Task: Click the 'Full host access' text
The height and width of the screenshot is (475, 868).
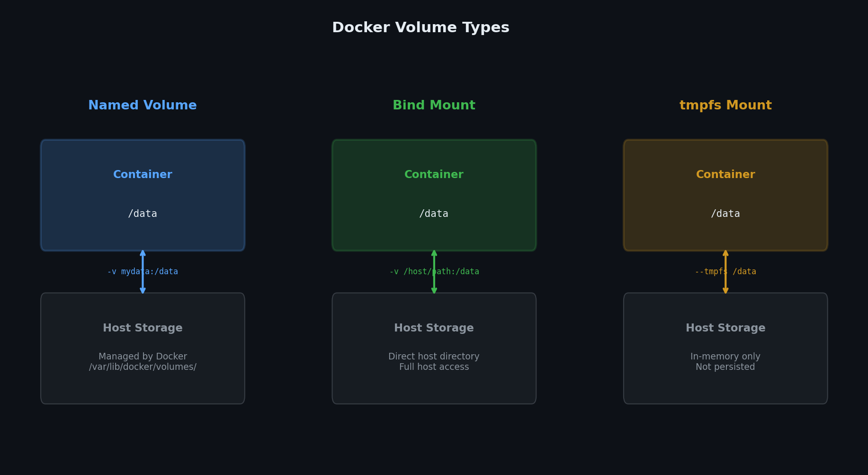Action: point(434,367)
